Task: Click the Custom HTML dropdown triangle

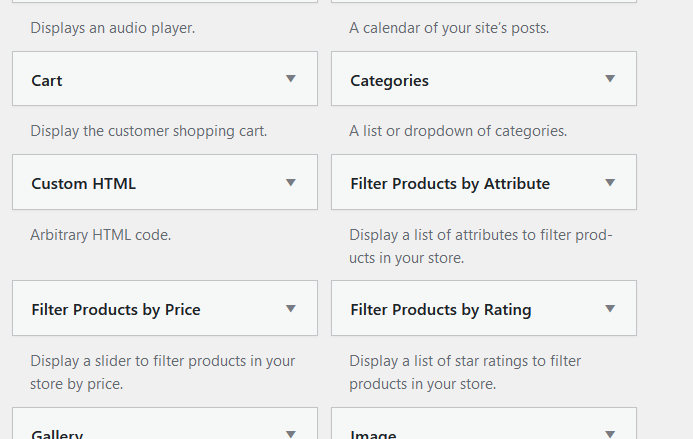Action: tap(291, 183)
